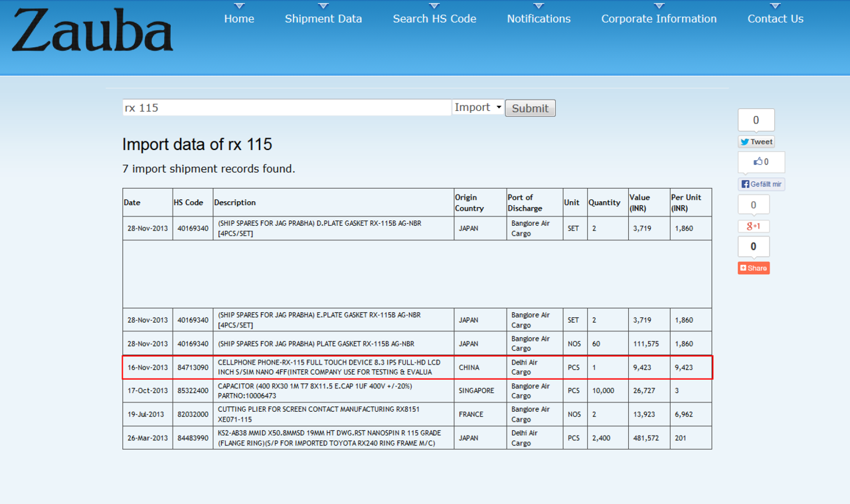
Task: Open the Shipment Data menu
Action: coord(323,19)
